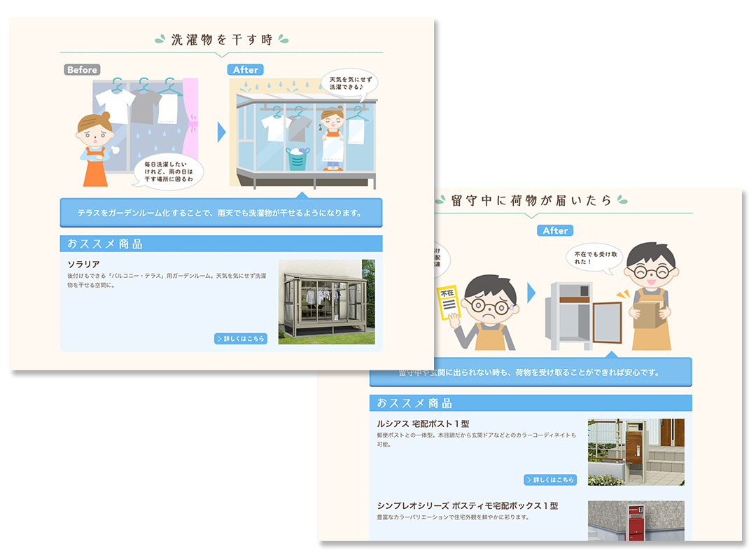Viewport: 756px width, 560px height.
Task: Click the open gray delivery box illustration
Action: (x=582, y=316)
